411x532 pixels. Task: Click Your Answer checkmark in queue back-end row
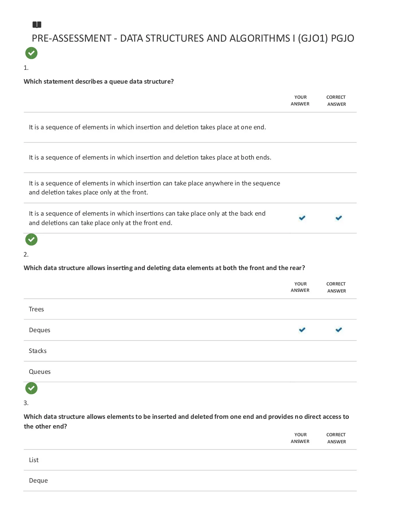[302, 218]
